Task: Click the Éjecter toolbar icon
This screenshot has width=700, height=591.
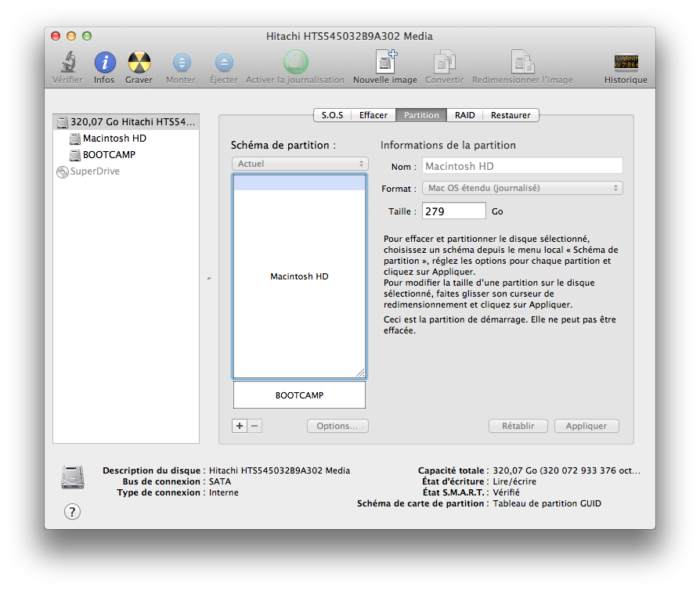Action: point(224,63)
